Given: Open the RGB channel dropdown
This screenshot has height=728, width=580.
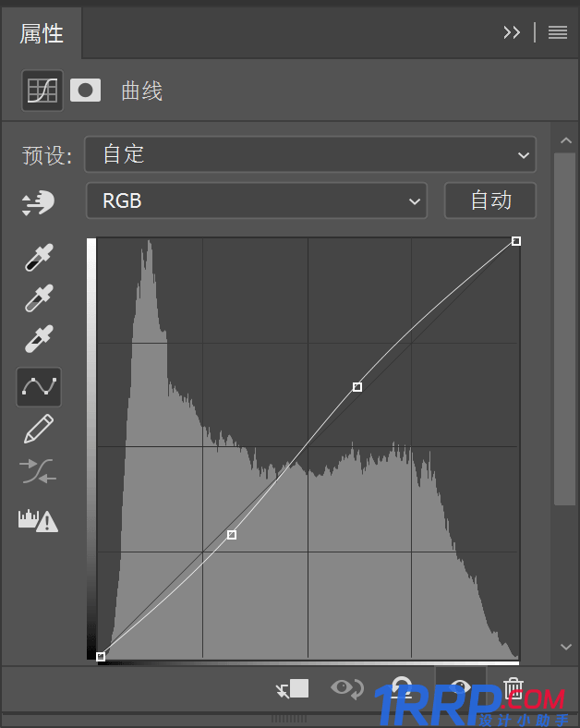Looking at the screenshot, I should tap(257, 200).
